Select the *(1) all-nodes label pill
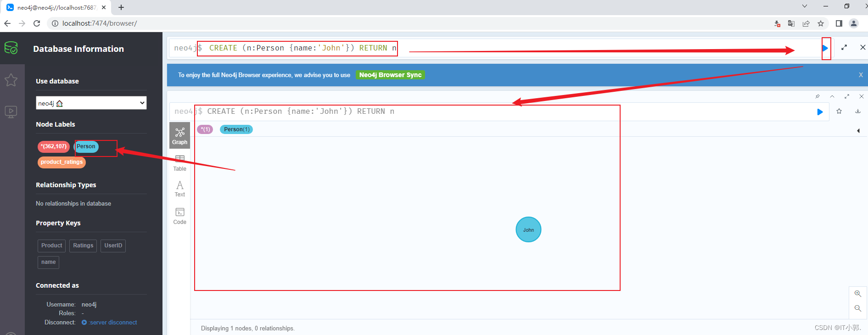Viewport: 868px width, 335px height. (x=205, y=129)
